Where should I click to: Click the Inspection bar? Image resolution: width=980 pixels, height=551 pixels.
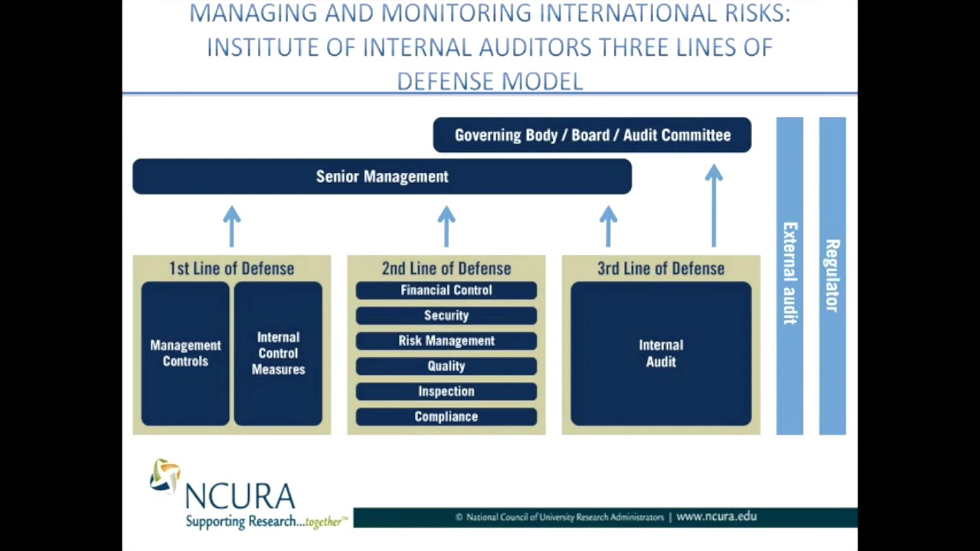click(446, 391)
